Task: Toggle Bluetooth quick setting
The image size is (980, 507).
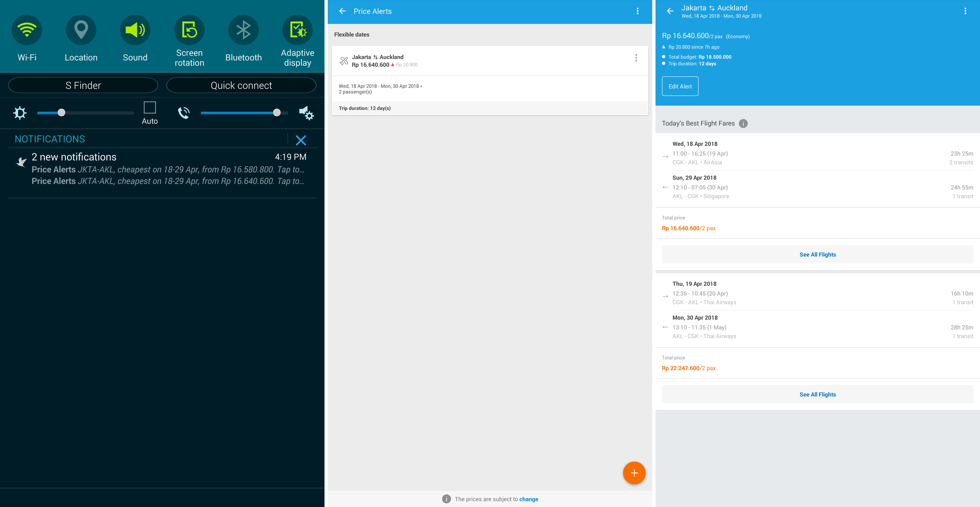Action: click(243, 30)
